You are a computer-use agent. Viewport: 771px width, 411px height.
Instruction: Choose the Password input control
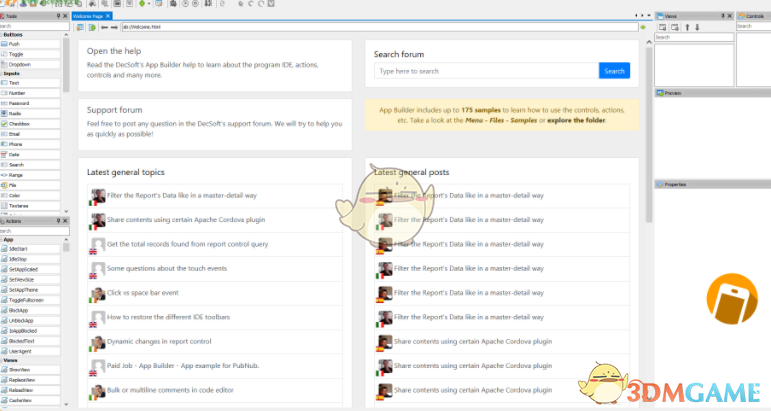pos(30,103)
